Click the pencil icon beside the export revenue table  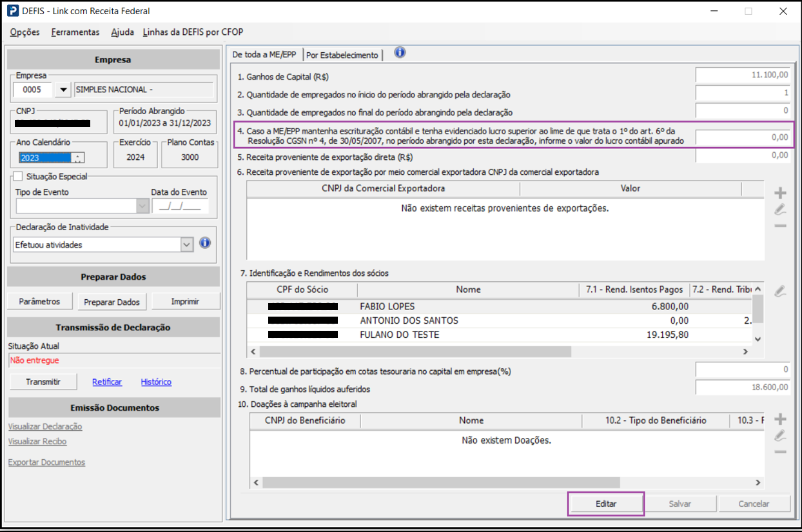click(780, 209)
